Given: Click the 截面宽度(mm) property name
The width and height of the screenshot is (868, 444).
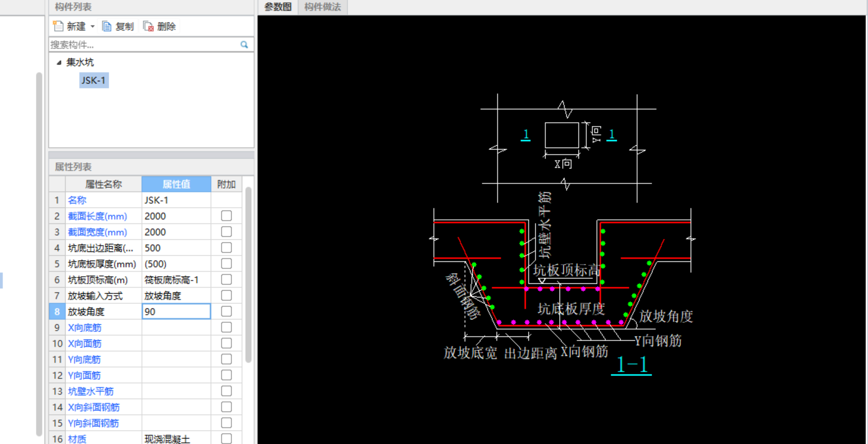Looking at the screenshot, I should point(97,232).
